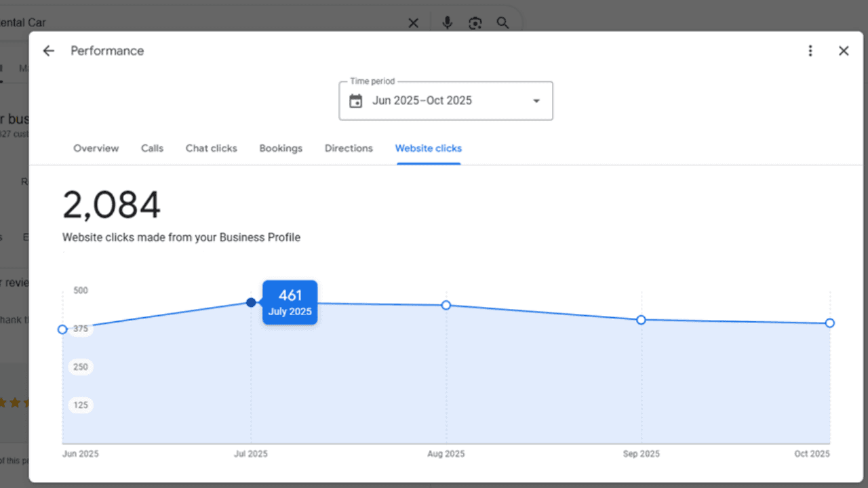This screenshot has width=868, height=488.
Task: Click the back arrow on the Performance page
Action: (48, 51)
